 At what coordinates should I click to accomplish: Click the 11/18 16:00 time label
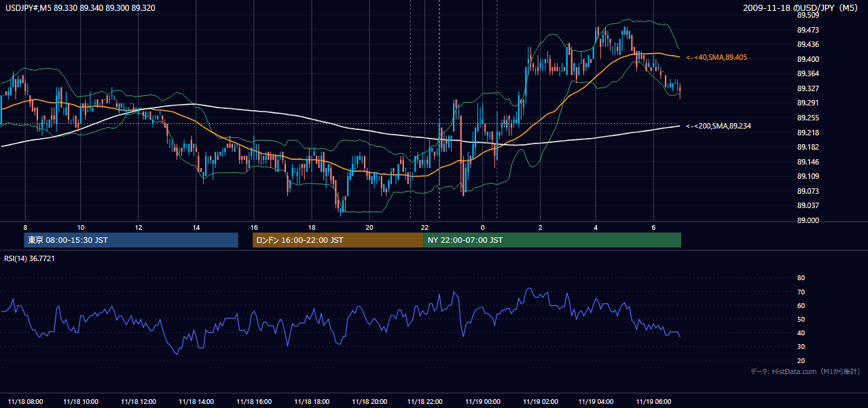coord(254,402)
